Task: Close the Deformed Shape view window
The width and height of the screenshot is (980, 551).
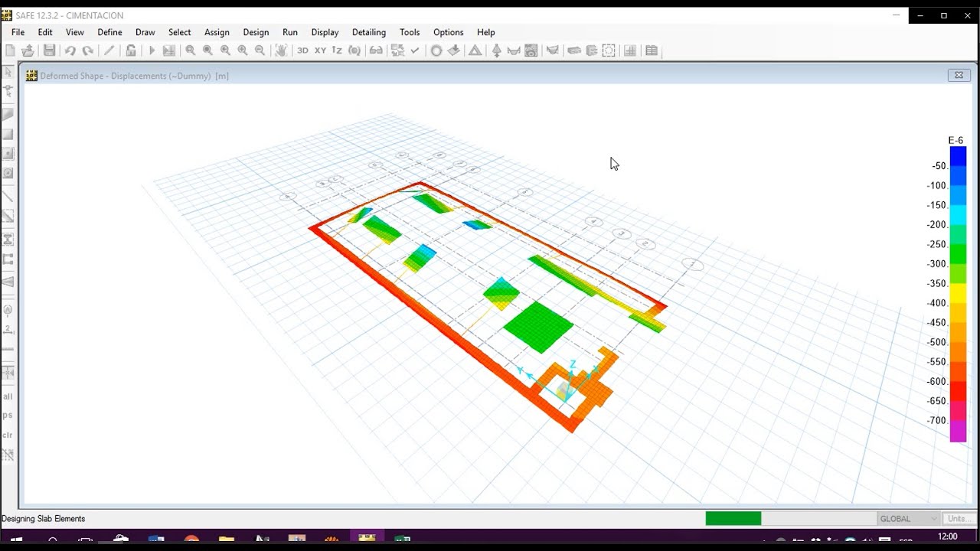Action: tap(959, 75)
